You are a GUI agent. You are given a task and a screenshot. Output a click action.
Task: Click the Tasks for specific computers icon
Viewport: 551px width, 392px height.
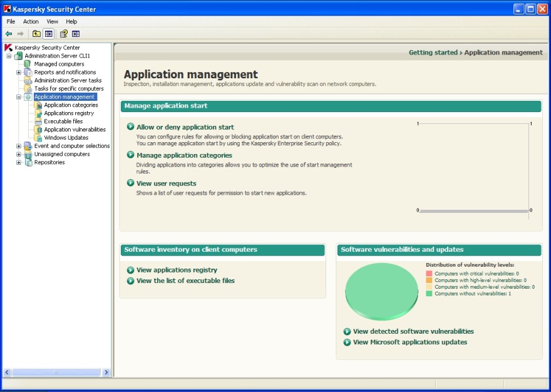click(28, 88)
